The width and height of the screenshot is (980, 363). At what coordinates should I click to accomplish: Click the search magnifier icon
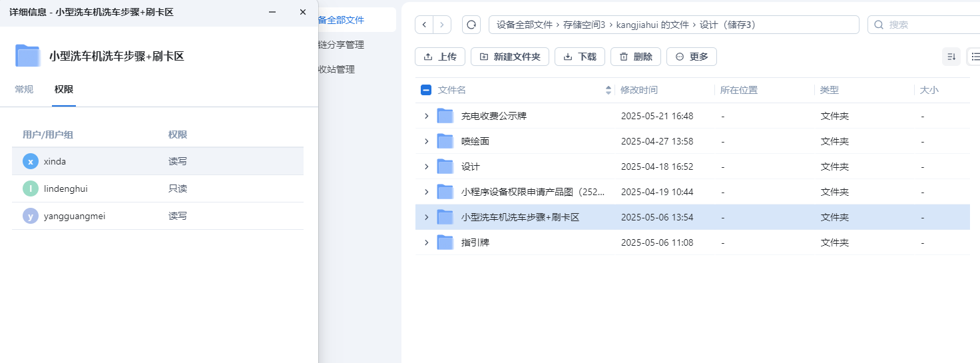[x=879, y=25]
